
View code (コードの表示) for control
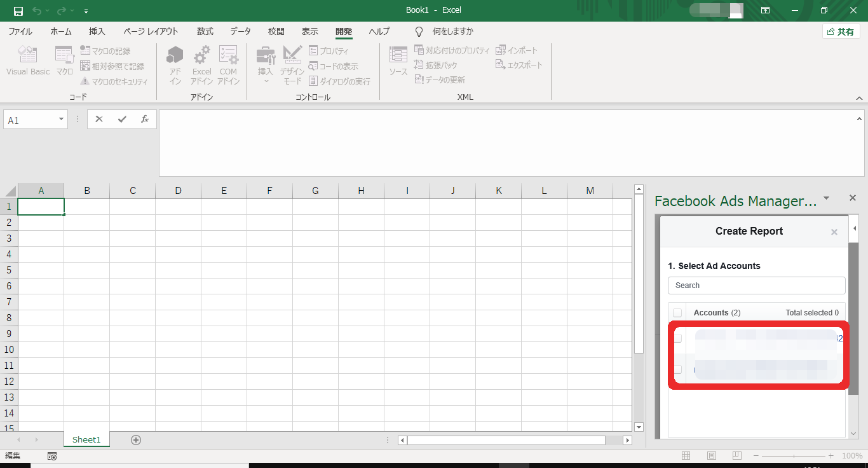334,66
